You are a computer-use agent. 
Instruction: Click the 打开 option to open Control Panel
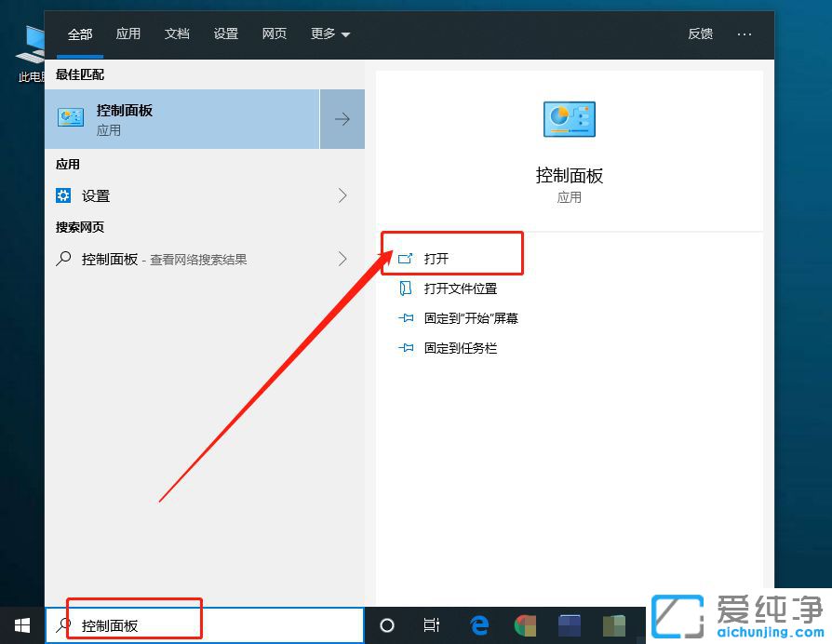pos(438,259)
